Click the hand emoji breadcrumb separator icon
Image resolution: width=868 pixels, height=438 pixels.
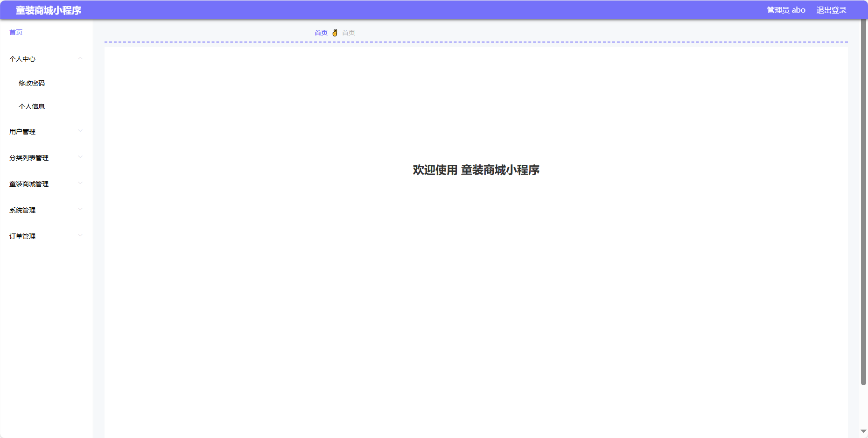click(x=335, y=33)
